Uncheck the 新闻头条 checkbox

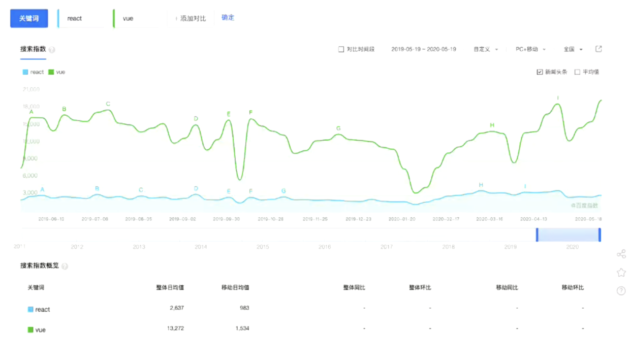click(x=540, y=72)
